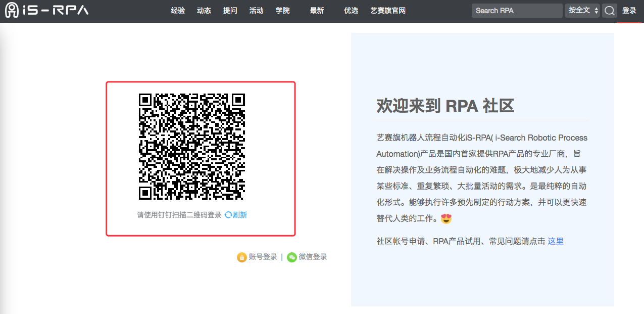
Task: Go to the 动态 section
Action: [x=204, y=11]
